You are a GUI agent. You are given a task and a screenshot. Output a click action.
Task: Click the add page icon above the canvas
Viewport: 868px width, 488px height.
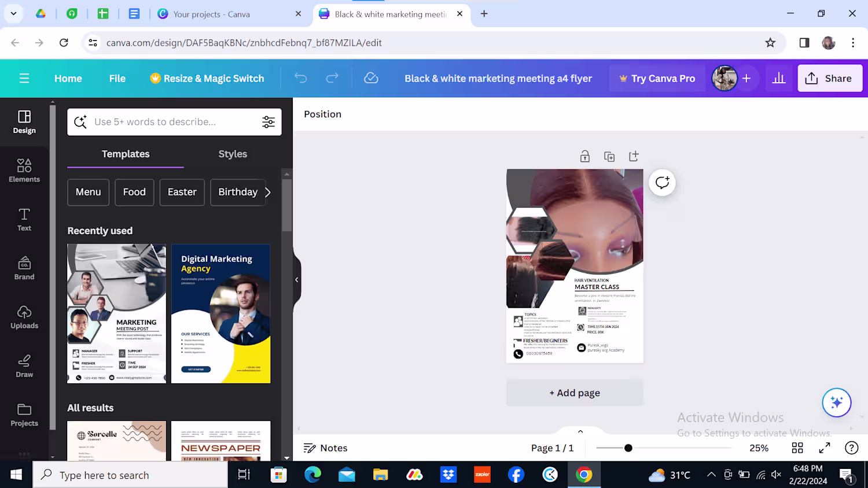pyautogui.click(x=634, y=156)
